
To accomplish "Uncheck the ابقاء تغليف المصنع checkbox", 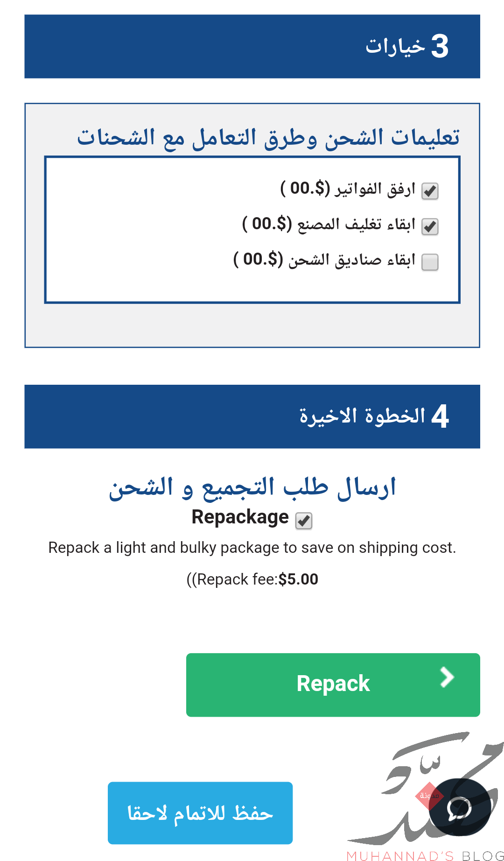I will (x=430, y=226).
